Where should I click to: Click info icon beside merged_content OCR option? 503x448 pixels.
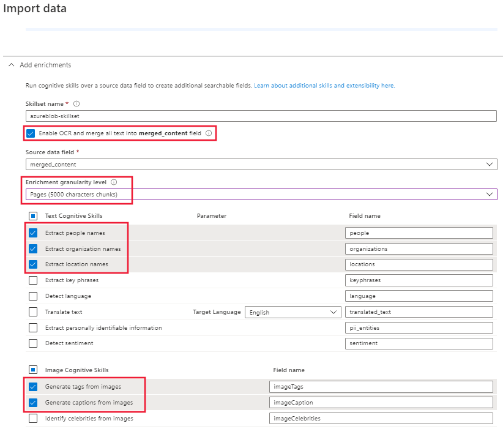(209, 133)
